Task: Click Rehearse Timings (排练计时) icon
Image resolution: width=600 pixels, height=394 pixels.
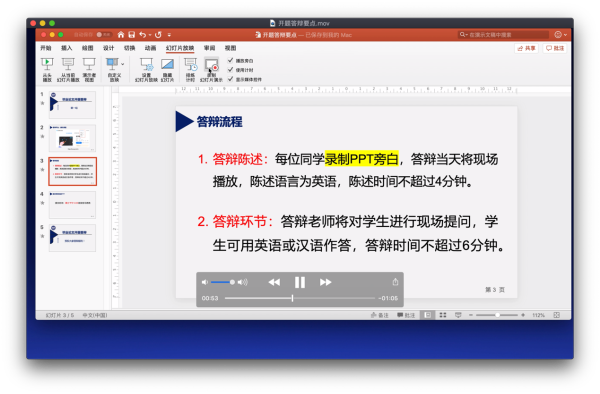Action: pyautogui.click(x=191, y=69)
